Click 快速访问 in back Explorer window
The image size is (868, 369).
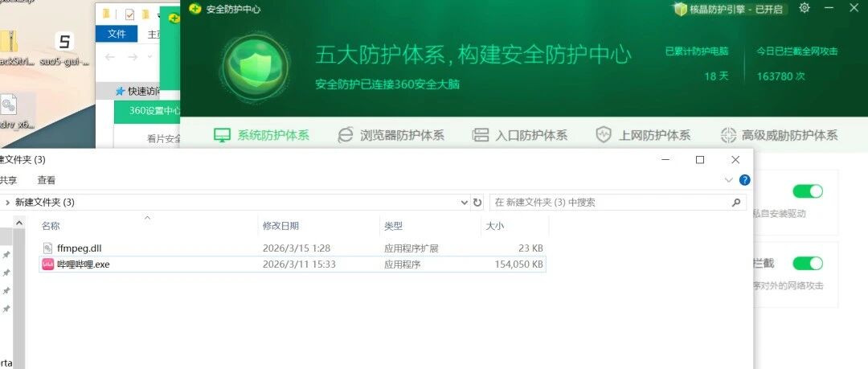coord(138,91)
